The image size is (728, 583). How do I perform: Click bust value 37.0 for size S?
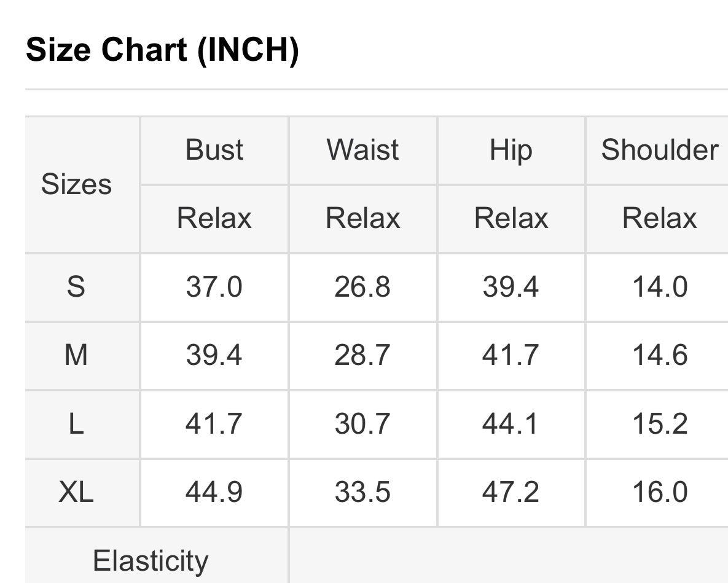click(x=214, y=287)
